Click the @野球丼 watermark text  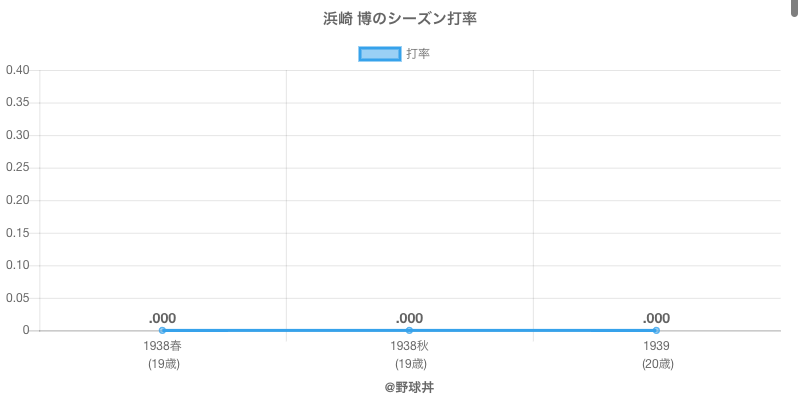click(409, 386)
